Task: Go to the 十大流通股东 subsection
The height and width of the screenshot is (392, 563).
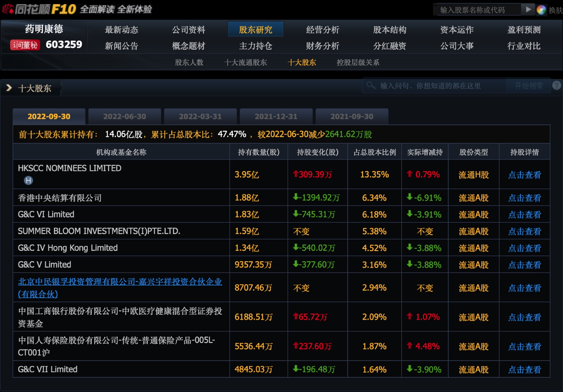Action: tap(245, 62)
